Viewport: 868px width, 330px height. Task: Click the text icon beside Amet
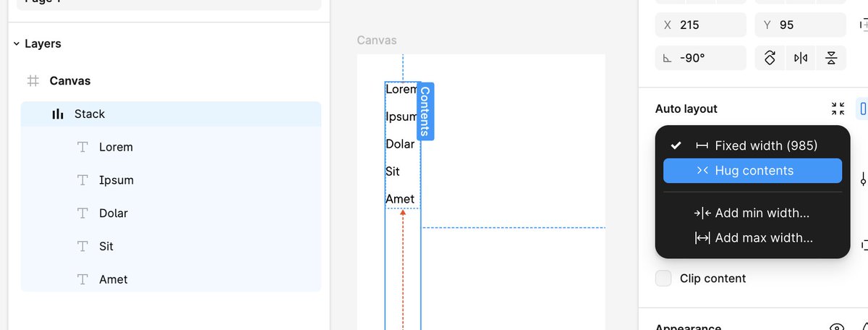83,279
